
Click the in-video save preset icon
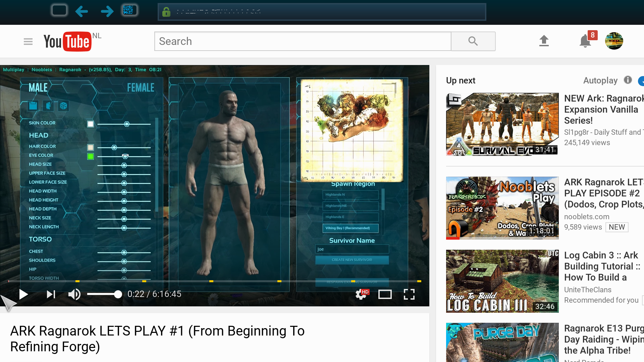pos(33,106)
